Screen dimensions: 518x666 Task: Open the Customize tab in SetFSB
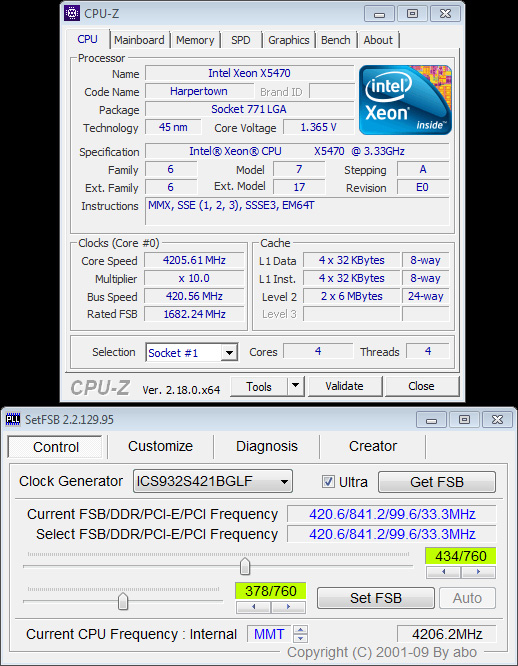click(x=160, y=446)
